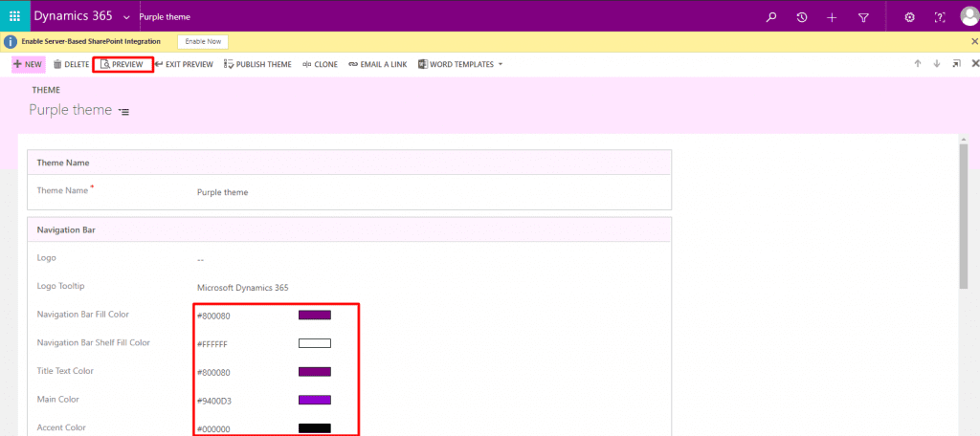Open recent items history icon
The height and width of the screenshot is (436, 980).
click(x=802, y=17)
